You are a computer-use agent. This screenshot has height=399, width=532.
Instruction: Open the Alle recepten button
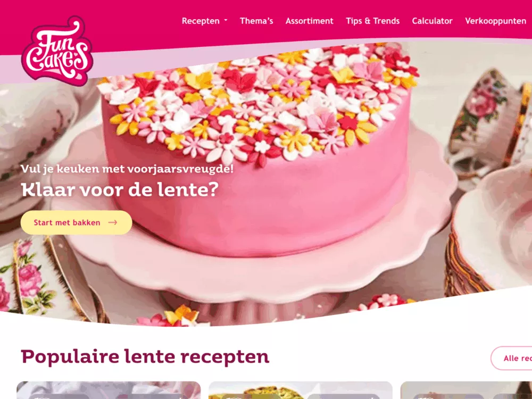511,358
